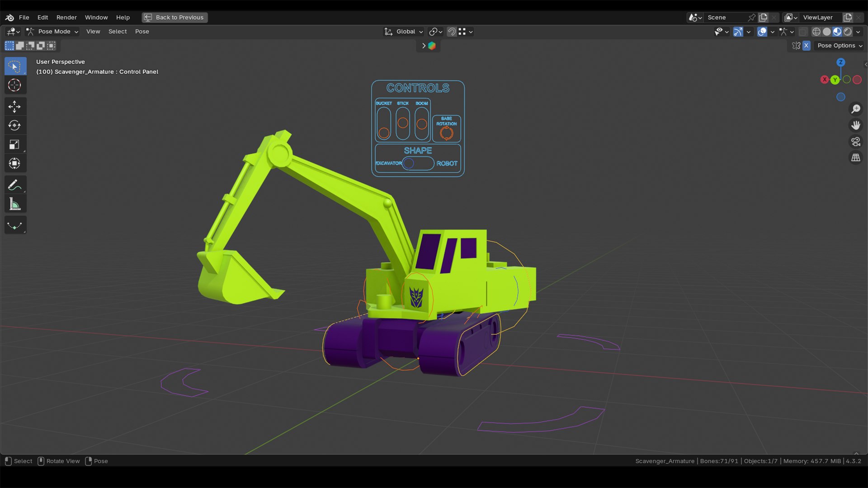The width and height of the screenshot is (868, 488).
Task: Click the red X axis on navigation gizmo
Action: tap(825, 80)
